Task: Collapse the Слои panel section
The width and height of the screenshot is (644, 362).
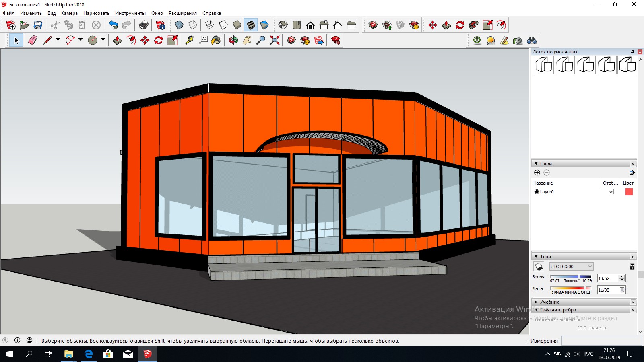Action: click(536, 164)
